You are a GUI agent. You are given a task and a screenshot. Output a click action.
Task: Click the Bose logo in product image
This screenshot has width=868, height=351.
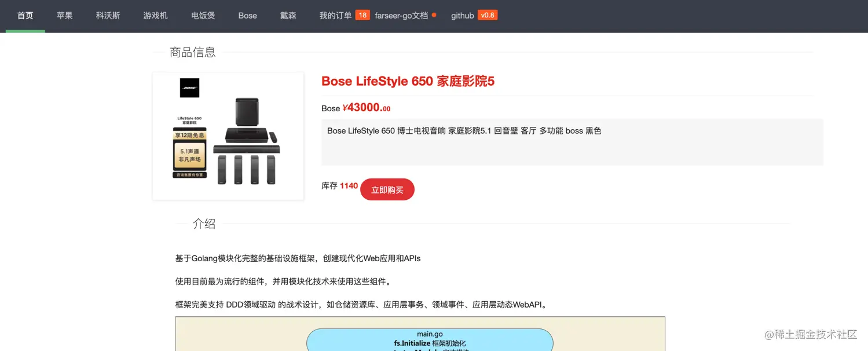tap(190, 88)
